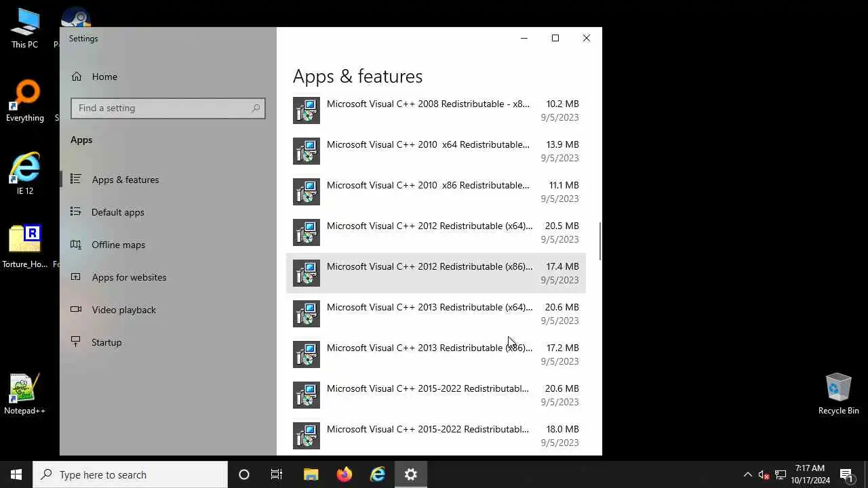Open File Explorer from taskbar
This screenshot has width=868, height=488.
[x=311, y=474]
